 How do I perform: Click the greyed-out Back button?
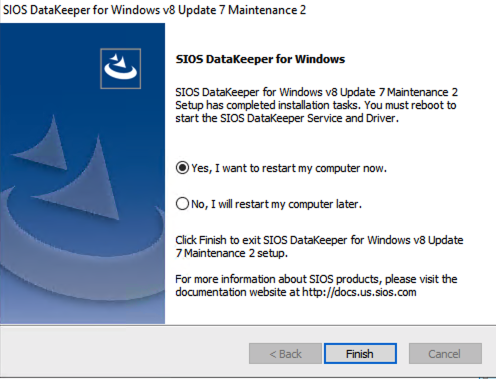285,353
